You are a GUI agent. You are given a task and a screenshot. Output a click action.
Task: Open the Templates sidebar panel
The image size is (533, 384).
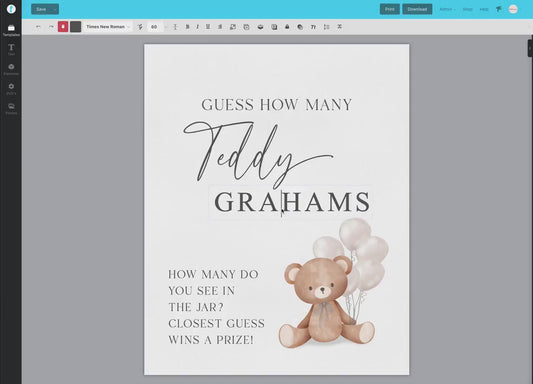tap(11, 30)
